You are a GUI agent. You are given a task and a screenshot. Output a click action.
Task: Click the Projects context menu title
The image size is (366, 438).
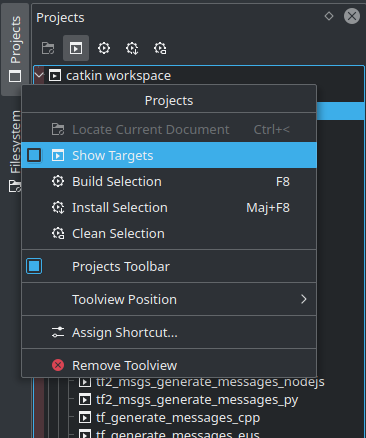169,100
